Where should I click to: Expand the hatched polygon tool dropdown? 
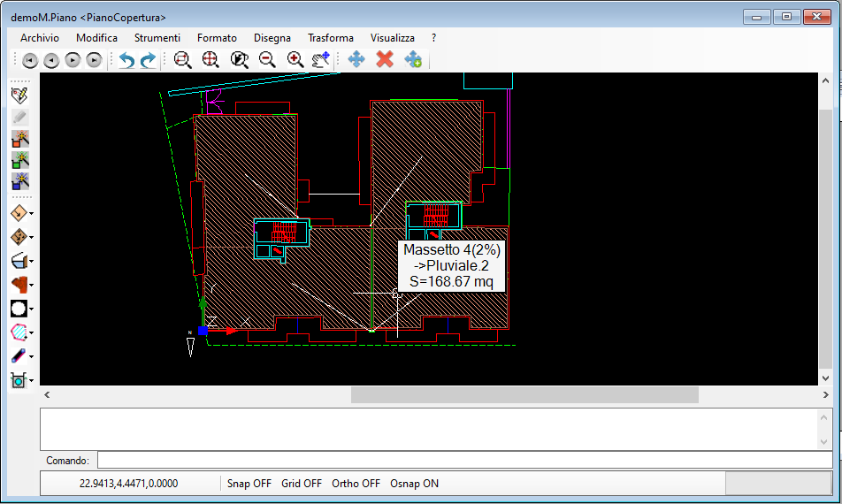pos(31,332)
